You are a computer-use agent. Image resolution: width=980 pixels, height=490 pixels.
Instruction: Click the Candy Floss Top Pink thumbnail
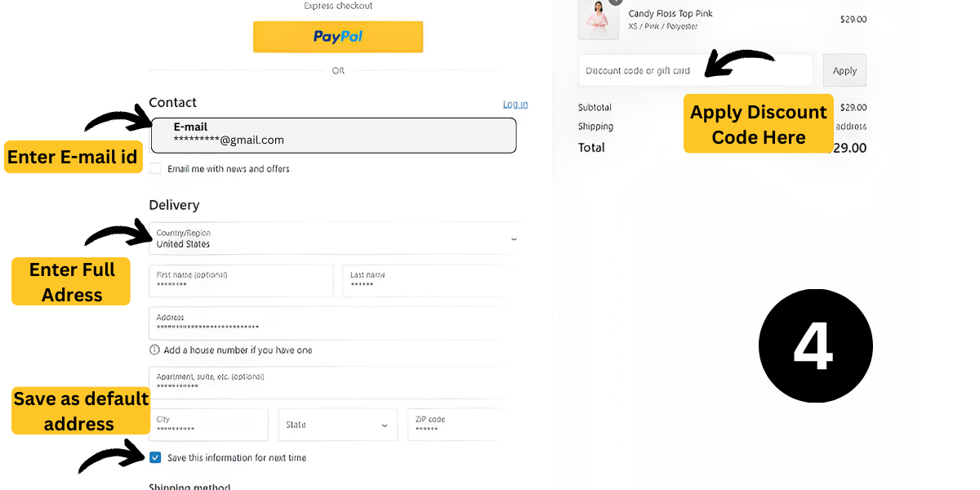pyautogui.click(x=598, y=20)
